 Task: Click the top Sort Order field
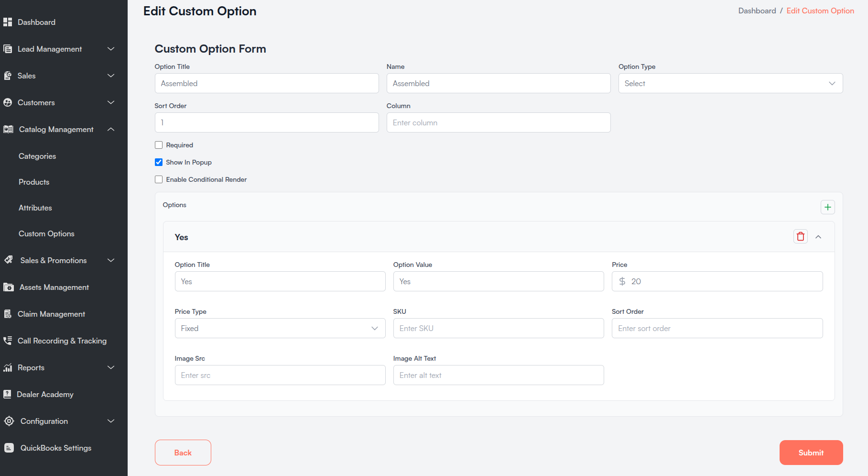click(267, 122)
